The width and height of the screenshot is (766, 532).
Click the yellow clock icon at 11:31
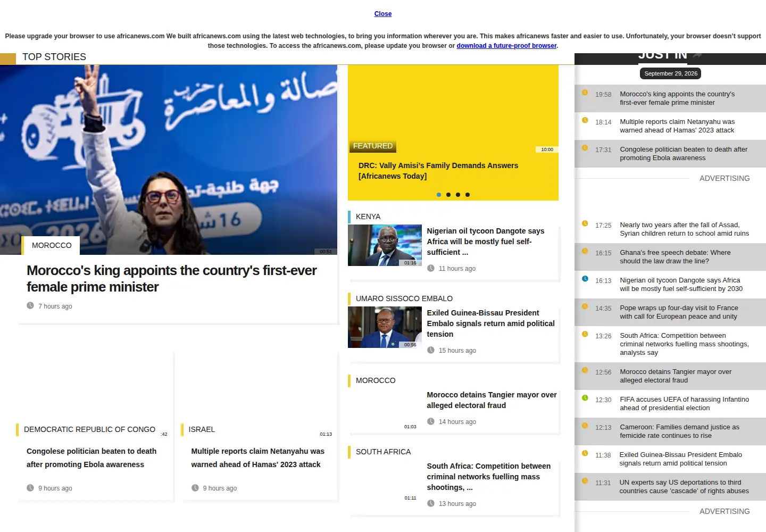pyautogui.click(x=585, y=481)
